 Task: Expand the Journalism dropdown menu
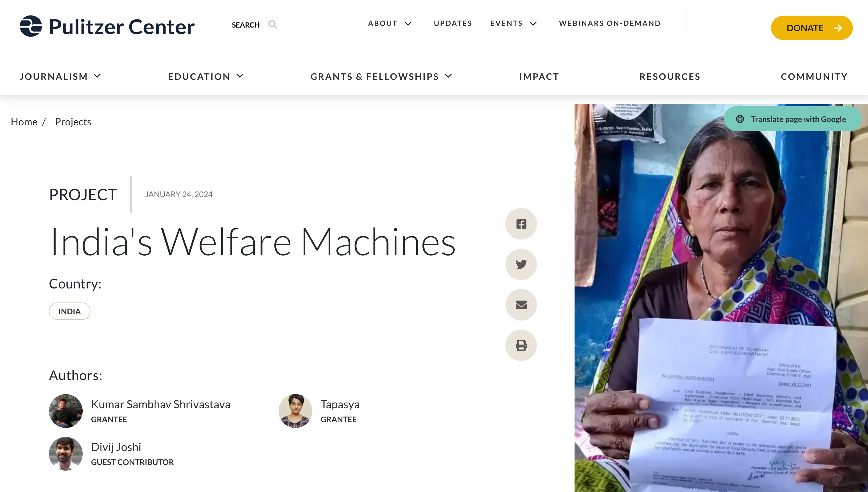97,76
